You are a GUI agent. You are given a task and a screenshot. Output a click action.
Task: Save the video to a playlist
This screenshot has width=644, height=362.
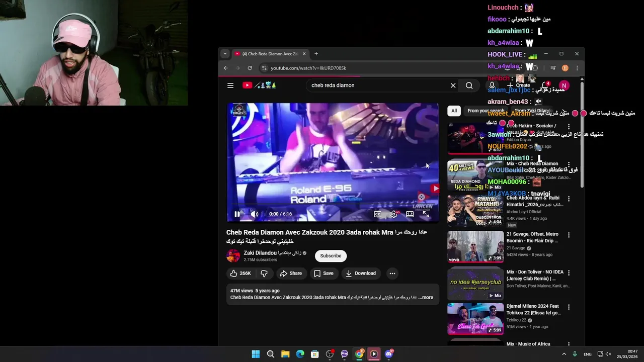324,274
